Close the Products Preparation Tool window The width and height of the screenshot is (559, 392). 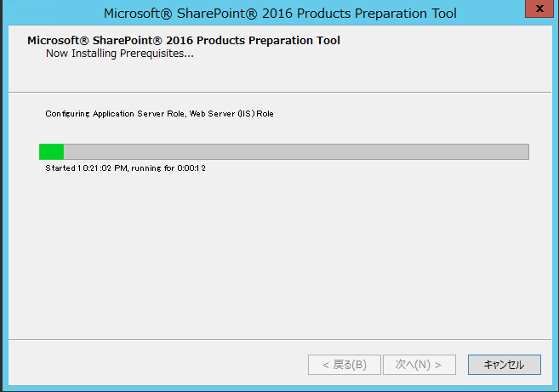click(539, 9)
